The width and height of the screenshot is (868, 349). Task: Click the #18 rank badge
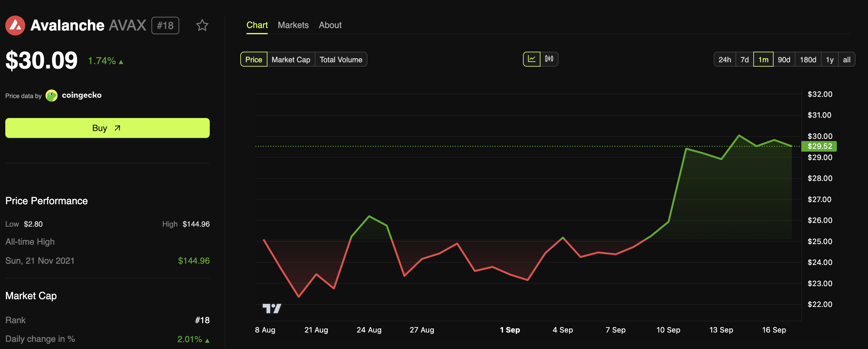coord(165,26)
